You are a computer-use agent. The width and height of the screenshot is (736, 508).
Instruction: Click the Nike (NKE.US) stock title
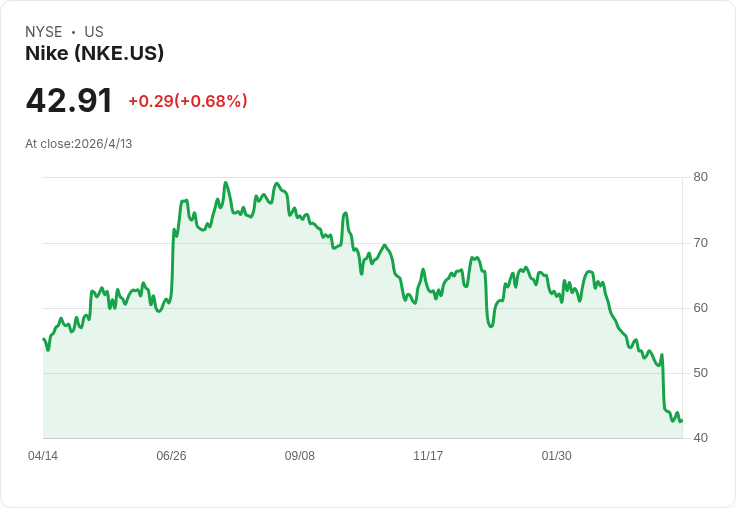94,54
